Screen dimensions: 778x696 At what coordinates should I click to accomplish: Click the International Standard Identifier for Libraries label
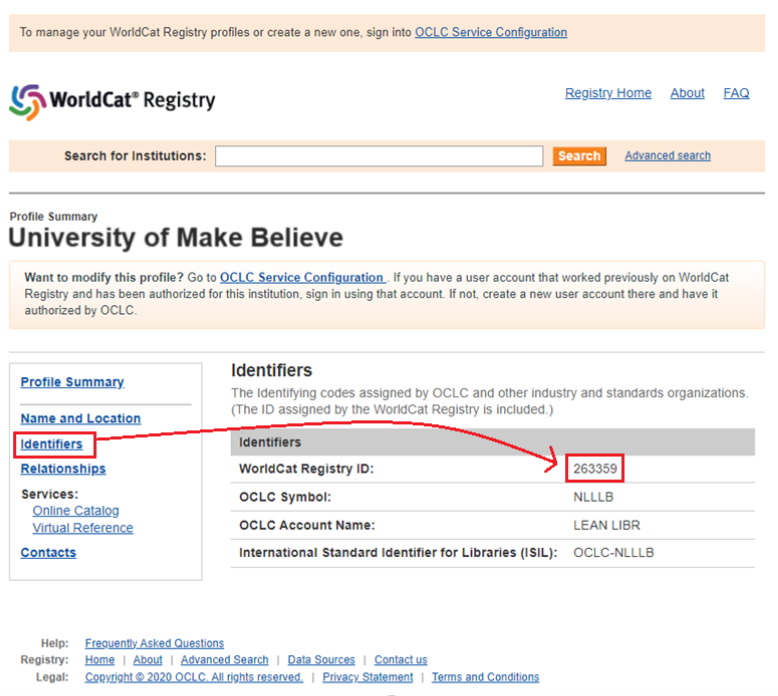click(x=398, y=553)
